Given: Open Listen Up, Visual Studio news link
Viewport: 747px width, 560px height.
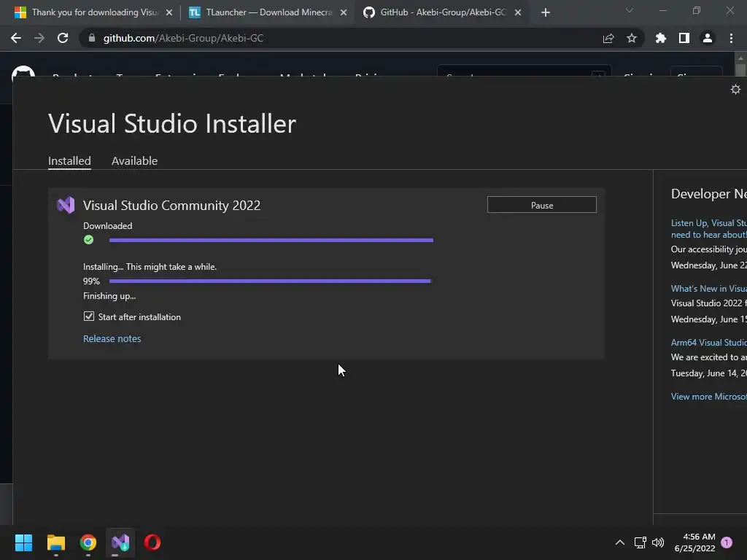Looking at the screenshot, I should (708, 228).
